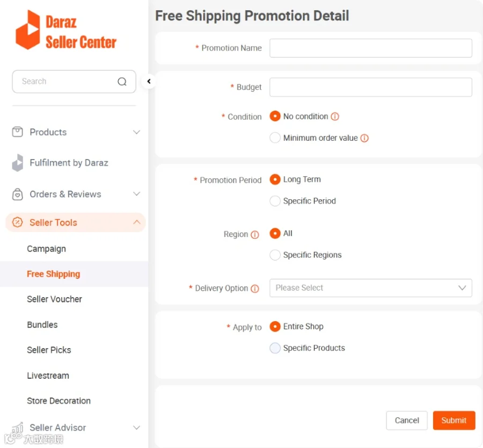The width and height of the screenshot is (483, 448).
Task: Go to Campaign under Seller Tools
Action: pyautogui.click(x=46, y=249)
